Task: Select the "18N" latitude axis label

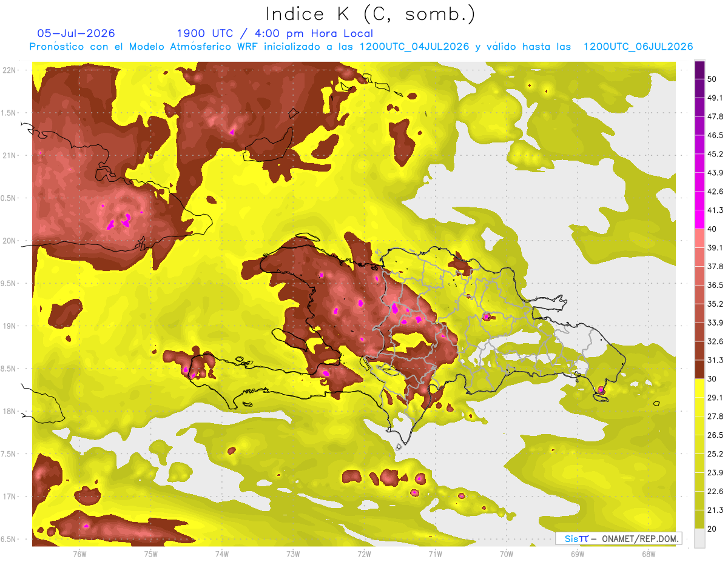Action: pyautogui.click(x=9, y=411)
